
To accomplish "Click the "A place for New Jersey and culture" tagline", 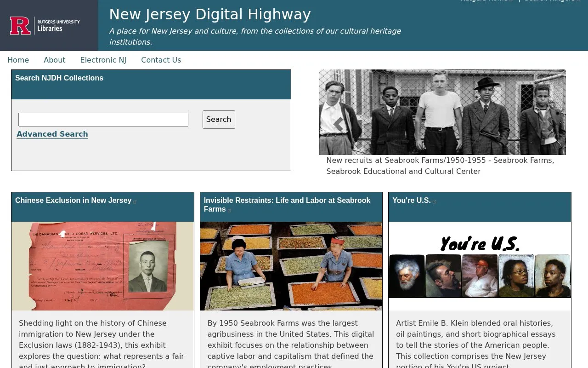I will (255, 36).
